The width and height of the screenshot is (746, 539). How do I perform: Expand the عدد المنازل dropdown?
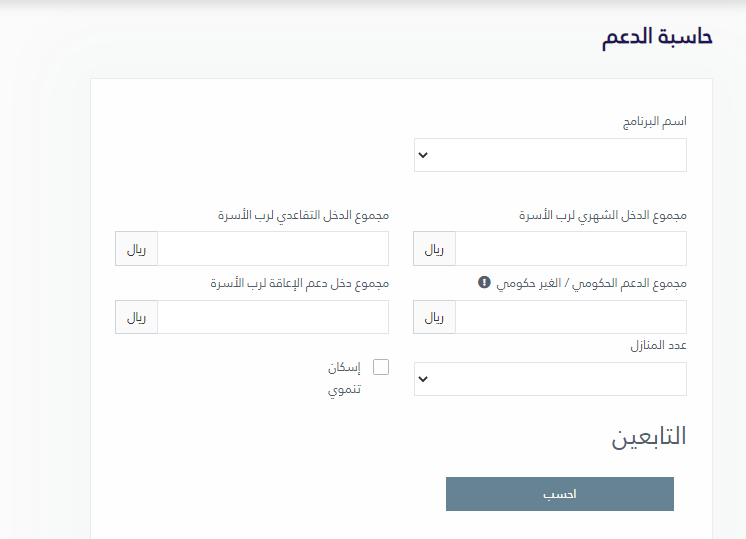point(550,379)
